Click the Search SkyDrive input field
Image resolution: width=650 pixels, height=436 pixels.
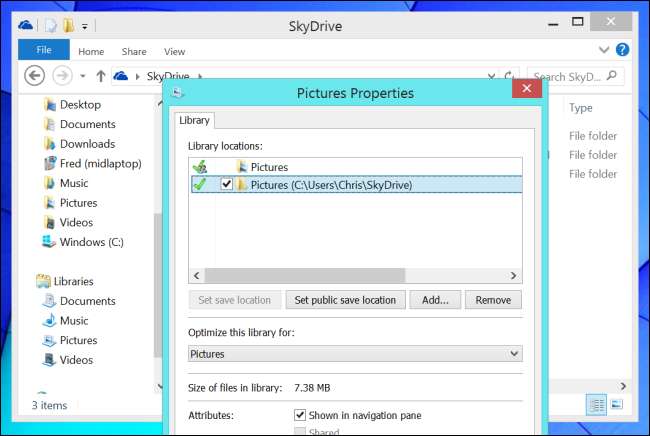point(570,76)
